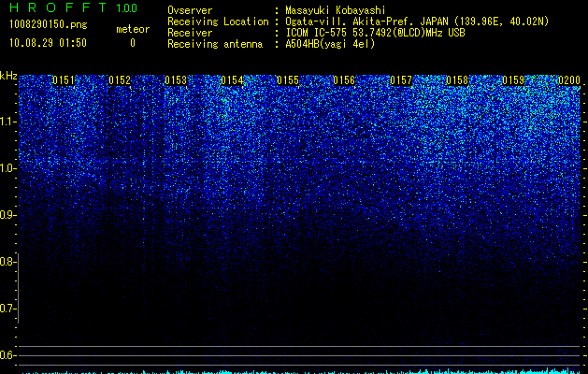Click the 0200 time marker

pos(569,80)
